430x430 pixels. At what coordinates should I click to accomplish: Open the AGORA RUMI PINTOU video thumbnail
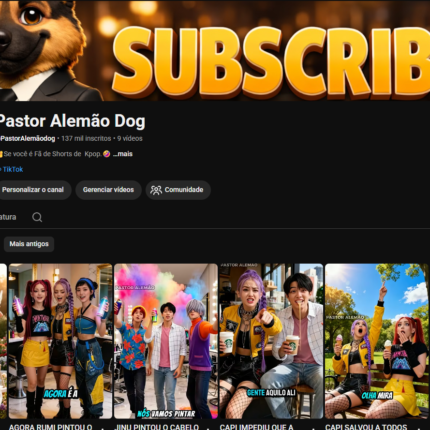pos(60,341)
